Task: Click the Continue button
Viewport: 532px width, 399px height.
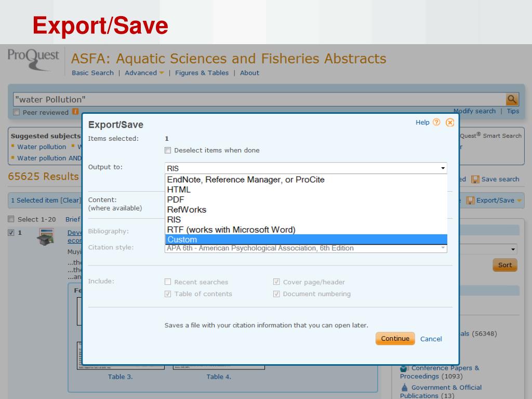Action: click(x=395, y=339)
